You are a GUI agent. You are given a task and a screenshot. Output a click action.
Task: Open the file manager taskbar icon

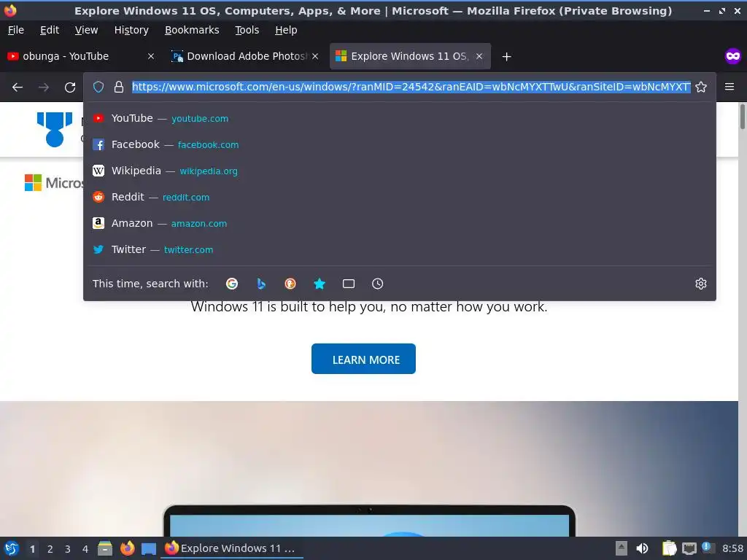[105, 548]
